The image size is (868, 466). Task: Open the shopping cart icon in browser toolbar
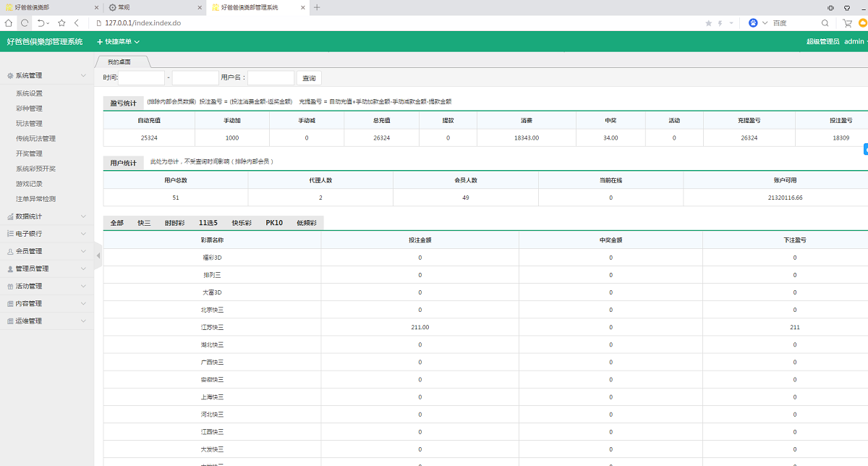847,23
